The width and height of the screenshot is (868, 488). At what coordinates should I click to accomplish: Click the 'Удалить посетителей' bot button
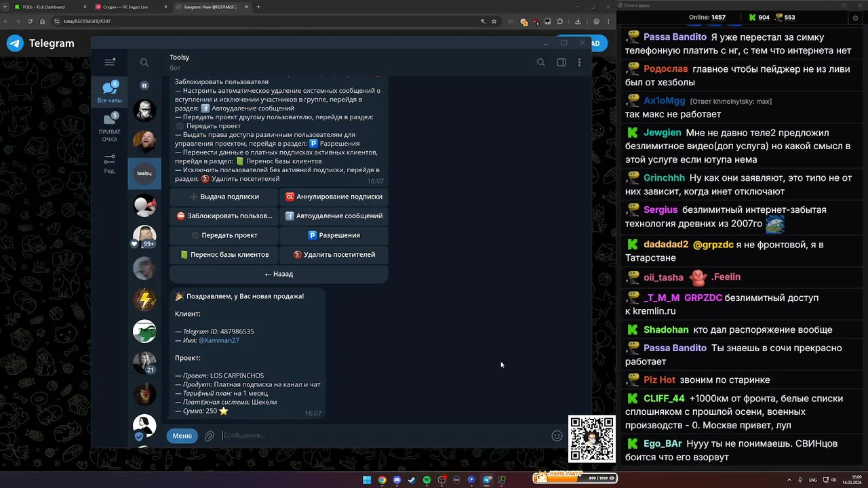point(334,255)
